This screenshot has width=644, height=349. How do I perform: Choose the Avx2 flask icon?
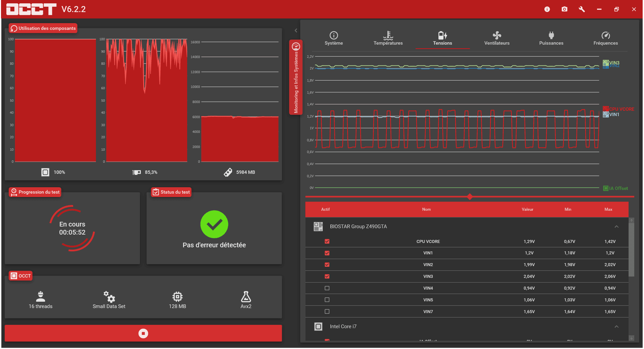[x=246, y=297]
